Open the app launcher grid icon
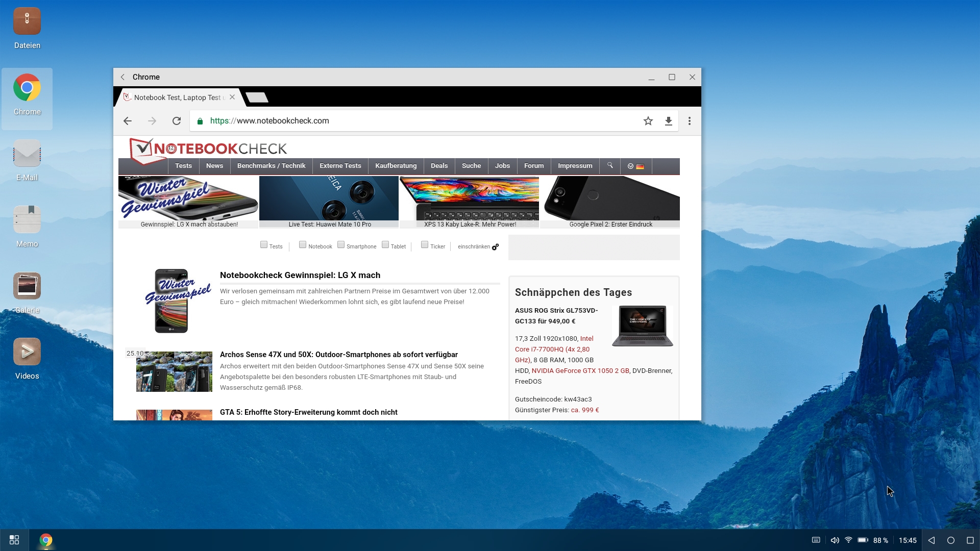Viewport: 980px width, 551px height. [x=14, y=540]
